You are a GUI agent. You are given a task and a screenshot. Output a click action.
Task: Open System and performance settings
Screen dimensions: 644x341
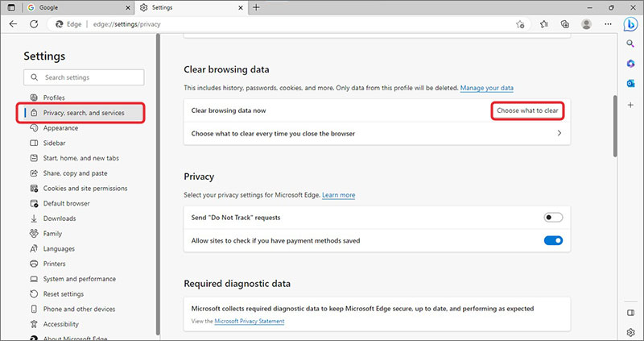click(x=79, y=279)
